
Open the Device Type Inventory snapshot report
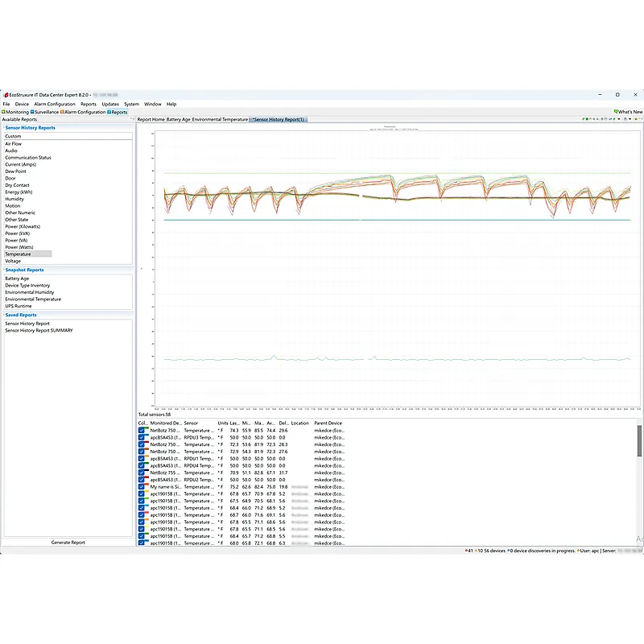pos(27,286)
